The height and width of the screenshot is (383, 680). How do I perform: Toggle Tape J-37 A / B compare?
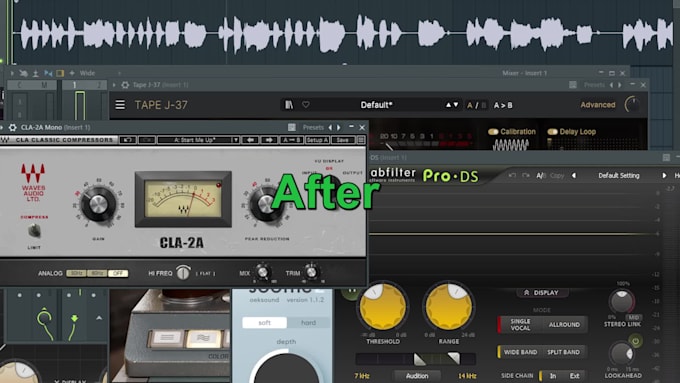[476, 105]
